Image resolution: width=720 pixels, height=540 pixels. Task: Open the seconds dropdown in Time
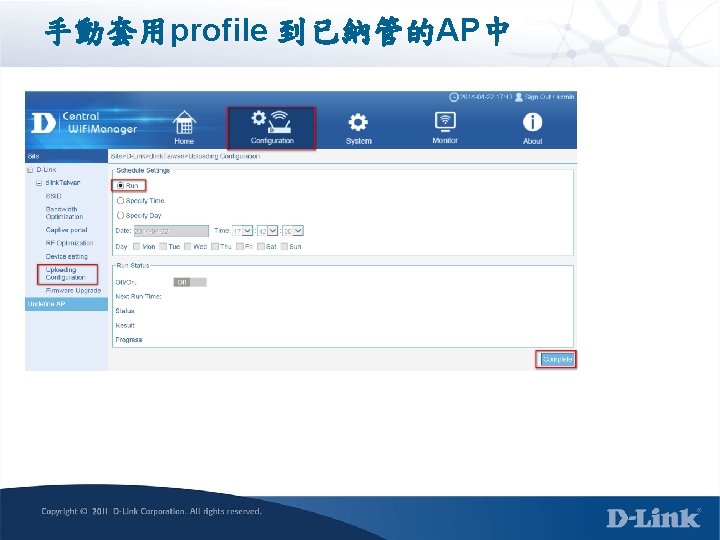293,231
